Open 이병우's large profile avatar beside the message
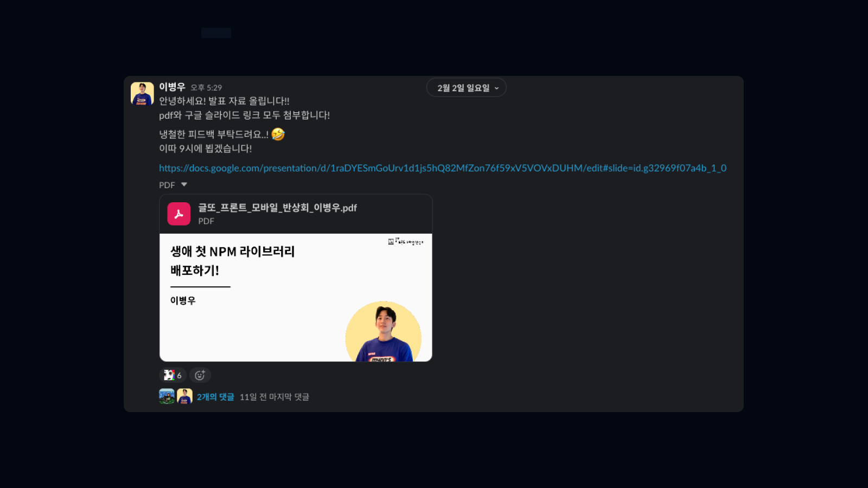The height and width of the screenshot is (488, 868). point(142,93)
